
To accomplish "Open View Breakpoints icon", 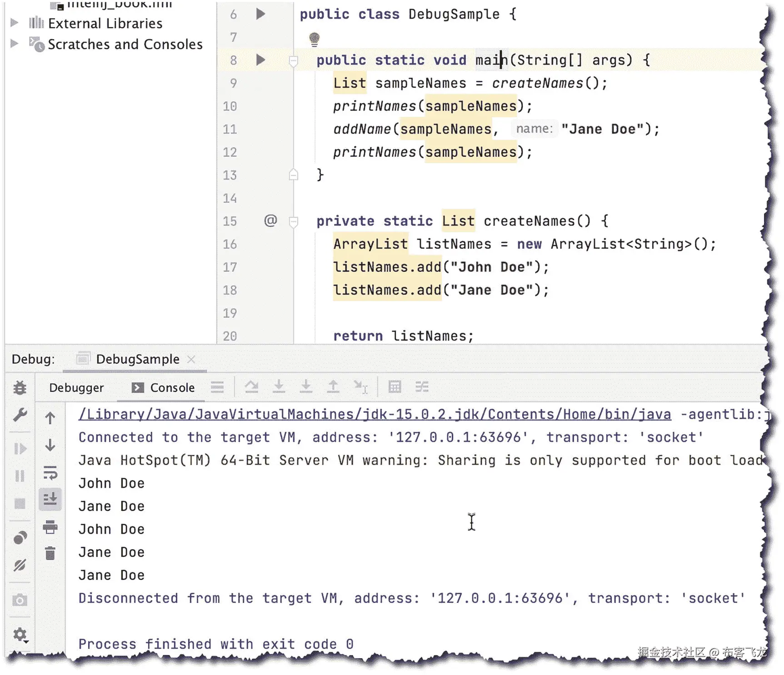I will click(x=20, y=538).
